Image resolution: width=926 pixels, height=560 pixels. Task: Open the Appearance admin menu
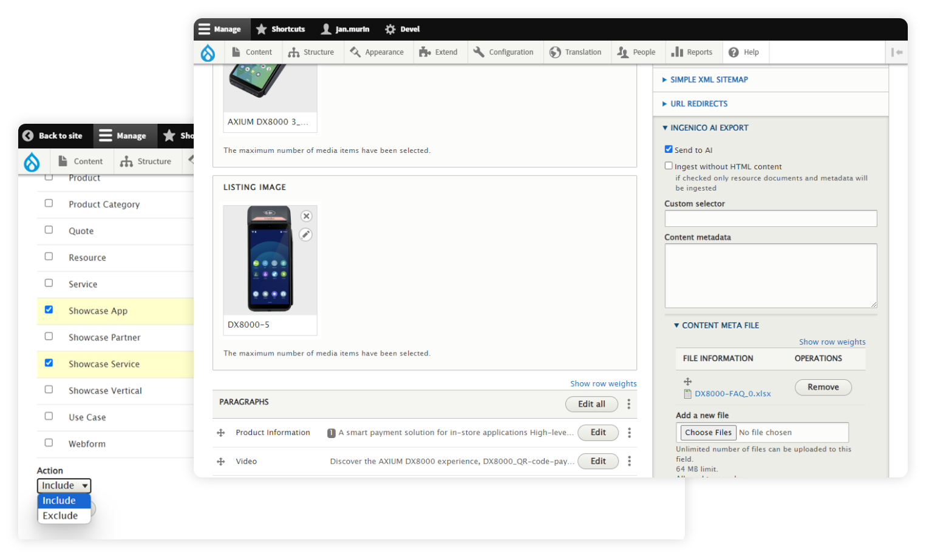[x=377, y=52]
